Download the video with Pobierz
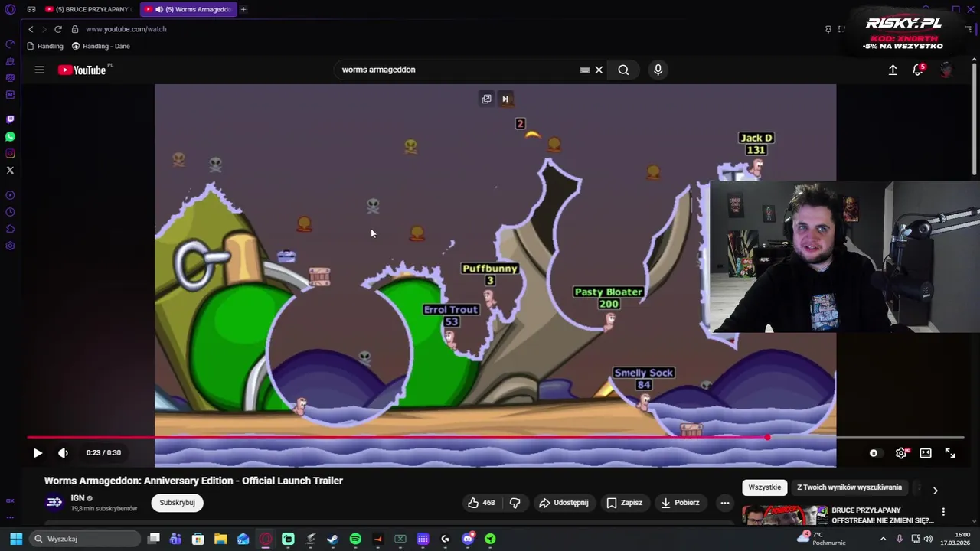 [x=680, y=503]
